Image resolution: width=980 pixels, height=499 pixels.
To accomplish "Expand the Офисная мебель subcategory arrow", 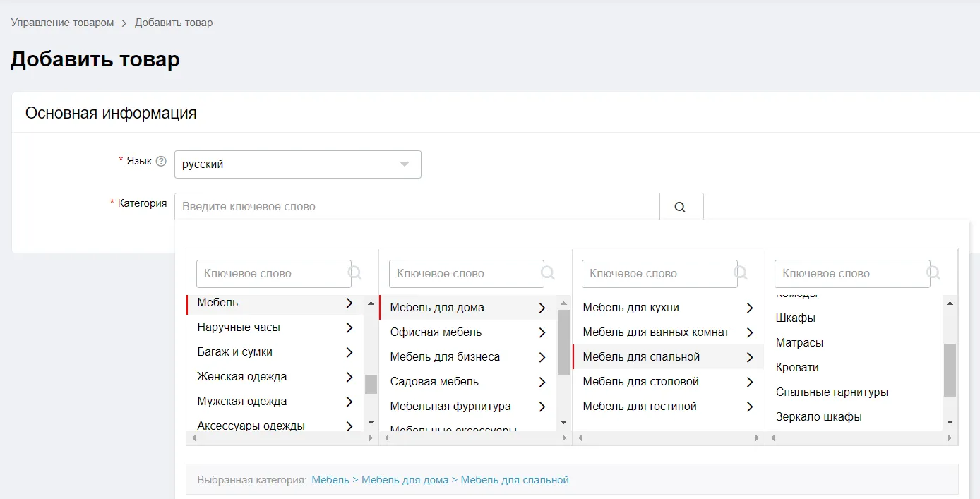I will 542,332.
